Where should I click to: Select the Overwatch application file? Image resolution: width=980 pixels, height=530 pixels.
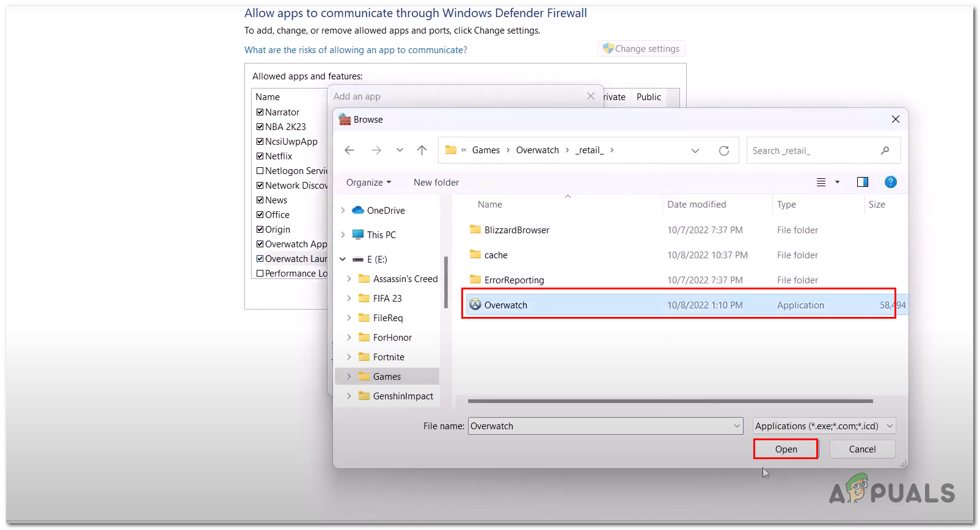pyautogui.click(x=506, y=305)
